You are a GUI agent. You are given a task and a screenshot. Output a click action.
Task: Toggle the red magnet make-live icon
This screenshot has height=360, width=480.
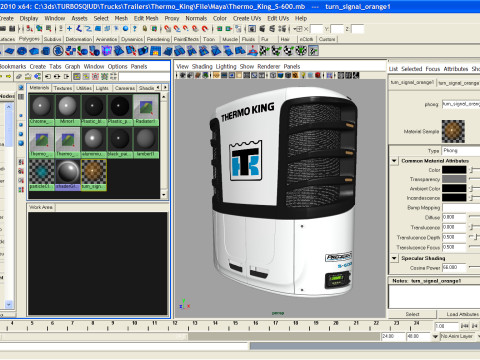tap(205, 29)
